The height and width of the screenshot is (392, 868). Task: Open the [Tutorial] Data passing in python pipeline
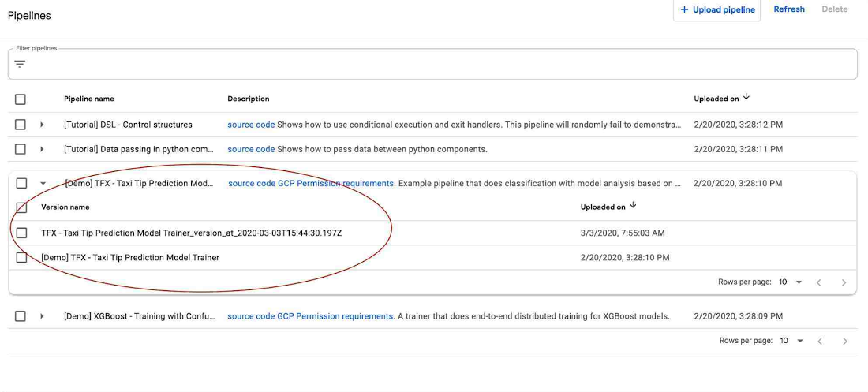pos(138,149)
